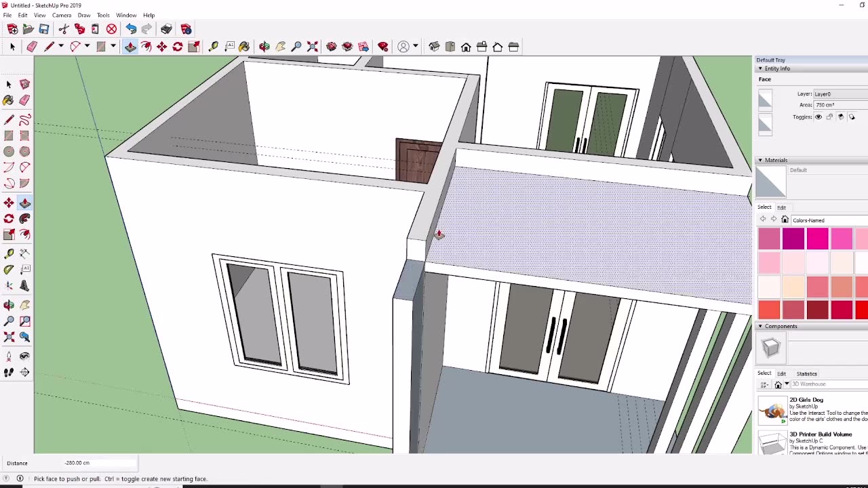Click the Open file folder icon
Screen dimensions: 868x488
pyautogui.click(x=28, y=29)
